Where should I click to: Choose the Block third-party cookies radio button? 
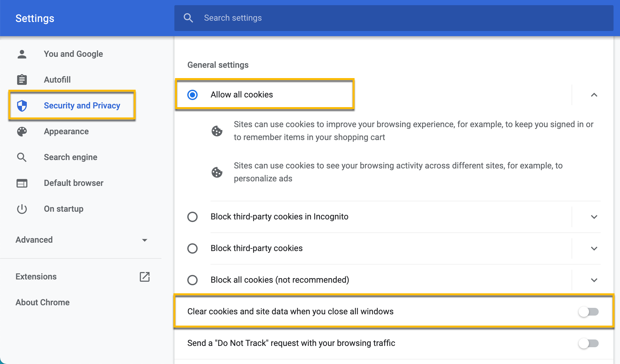click(192, 248)
